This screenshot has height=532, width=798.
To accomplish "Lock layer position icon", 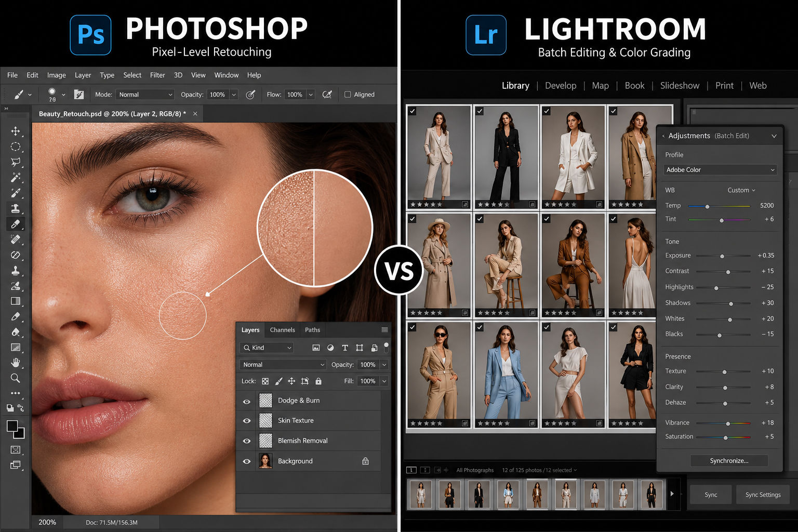I will [x=291, y=381].
